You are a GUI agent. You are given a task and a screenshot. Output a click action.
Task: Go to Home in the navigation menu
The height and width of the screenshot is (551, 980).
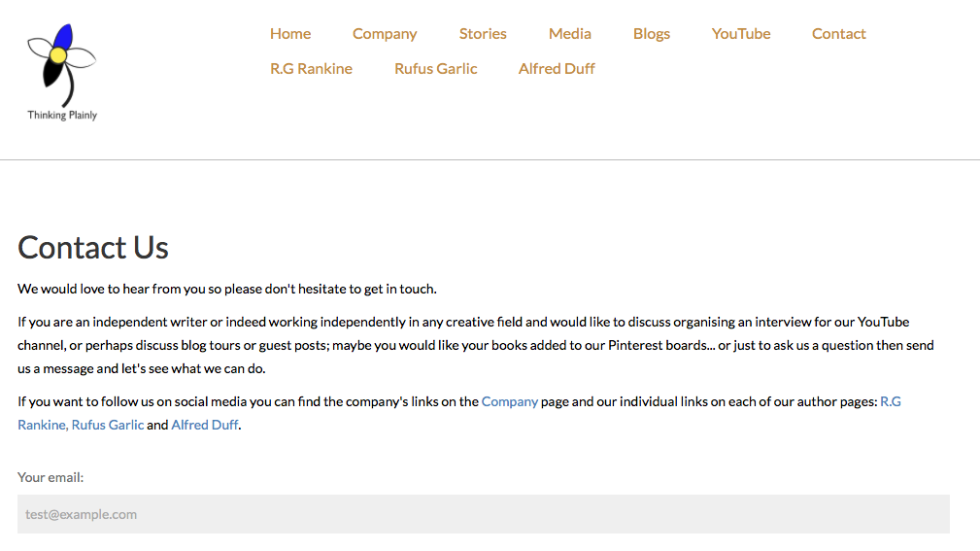pos(290,33)
